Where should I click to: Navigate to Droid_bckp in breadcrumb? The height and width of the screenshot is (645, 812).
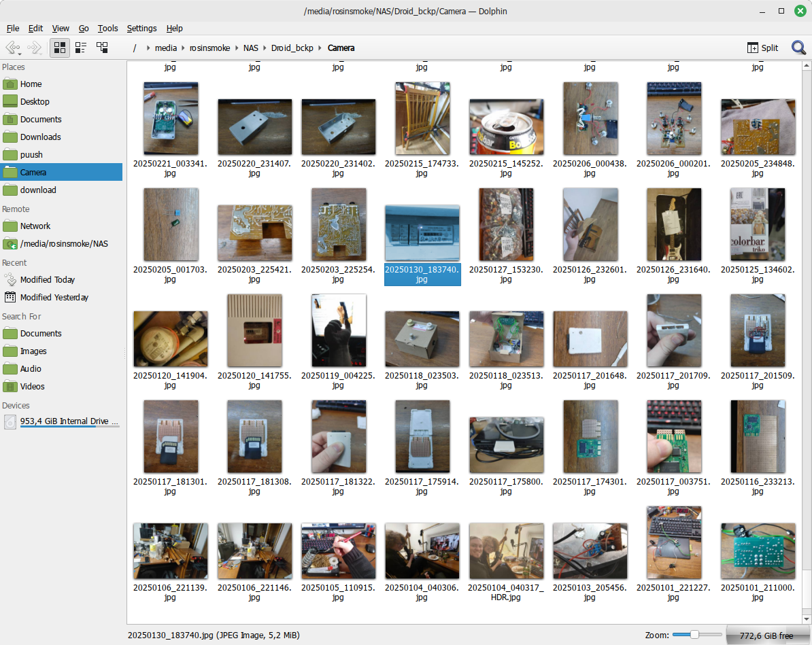292,48
